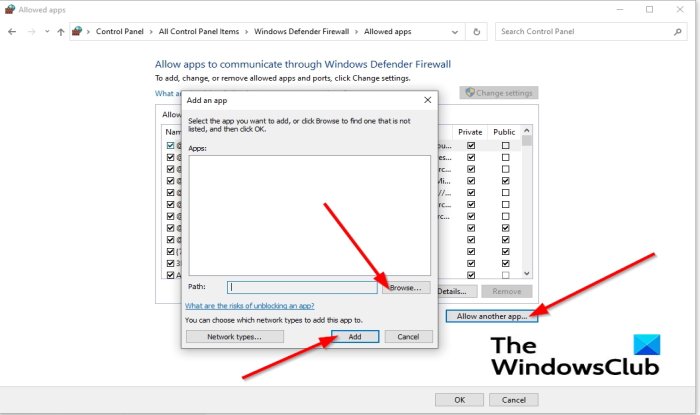Toggle Private checkbox in row ending '//...'
Image resolution: width=700 pixels, height=415 pixels.
tap(471, 192)
